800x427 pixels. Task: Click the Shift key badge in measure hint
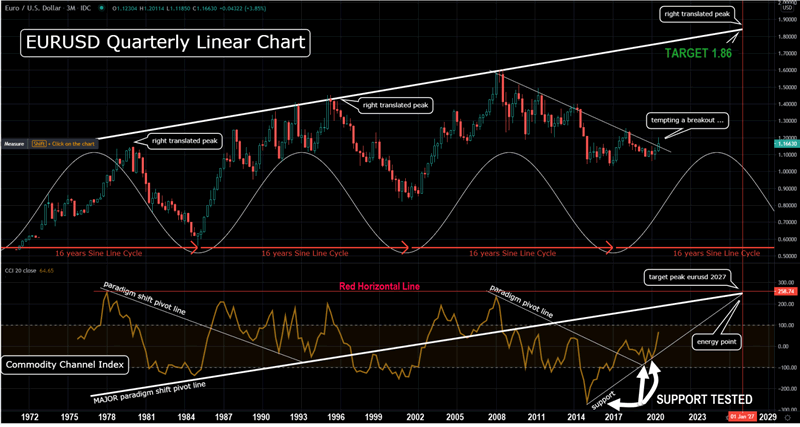[37, 144]
